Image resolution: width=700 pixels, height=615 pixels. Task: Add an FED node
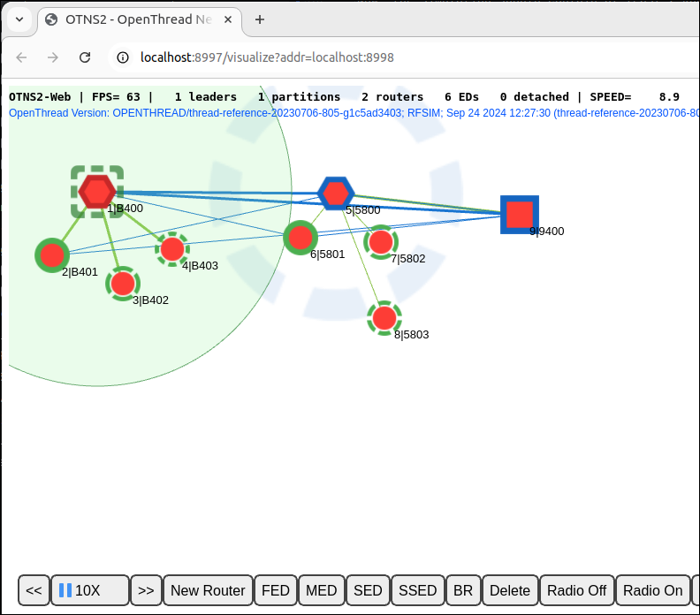pyautogui.click(x=275, y=590)
